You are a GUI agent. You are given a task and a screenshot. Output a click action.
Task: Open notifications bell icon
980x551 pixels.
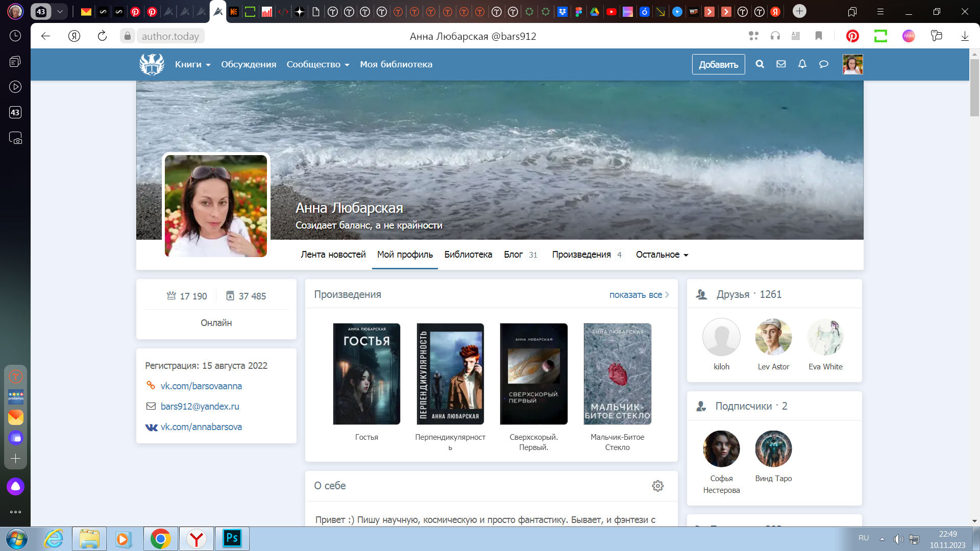(802, 64)
